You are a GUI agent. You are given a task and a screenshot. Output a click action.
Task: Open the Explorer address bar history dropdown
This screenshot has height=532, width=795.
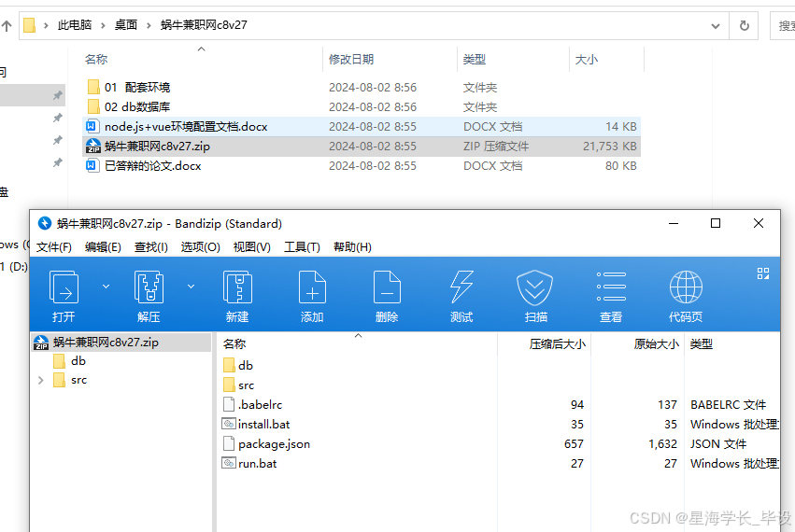(x=716, y=26)
